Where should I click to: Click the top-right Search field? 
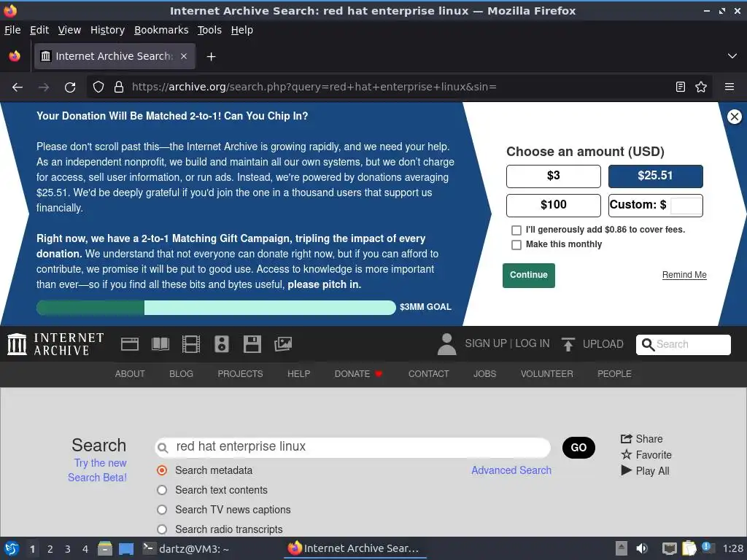click(x=683, y=344)
